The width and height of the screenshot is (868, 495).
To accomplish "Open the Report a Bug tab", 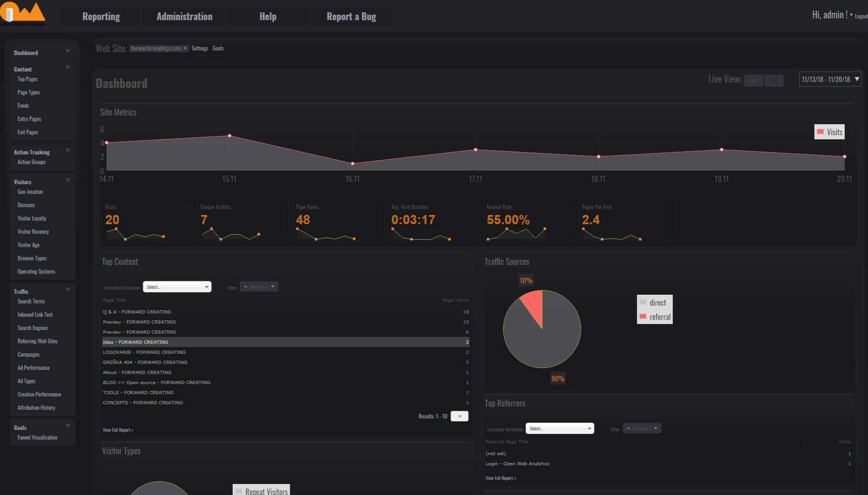I will click(x=351, y=16).
